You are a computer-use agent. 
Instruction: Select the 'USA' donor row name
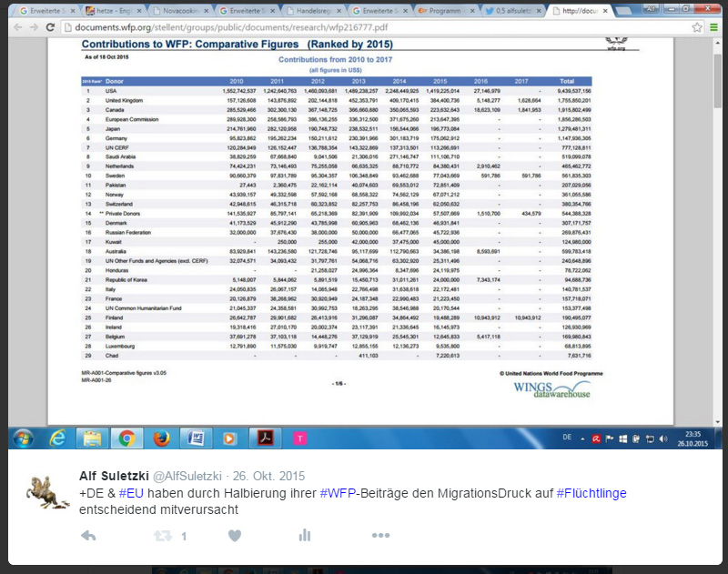coord(111,91)
